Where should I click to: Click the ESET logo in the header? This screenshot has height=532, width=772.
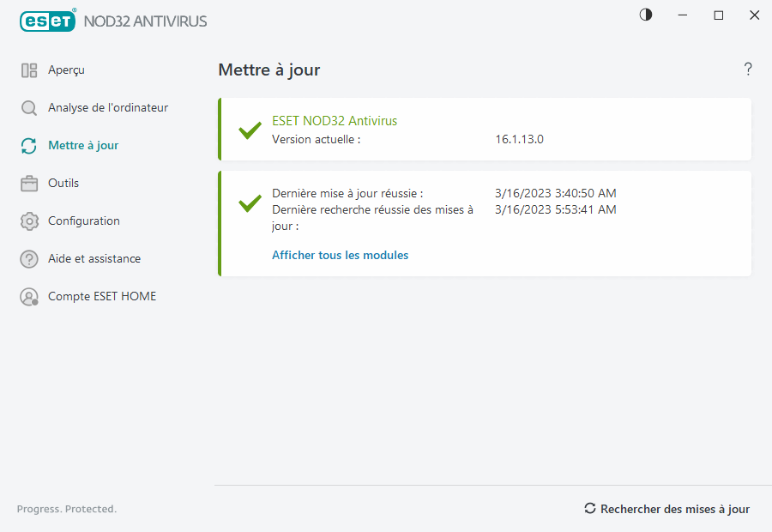pyautogui.click(x=48, y=21)
